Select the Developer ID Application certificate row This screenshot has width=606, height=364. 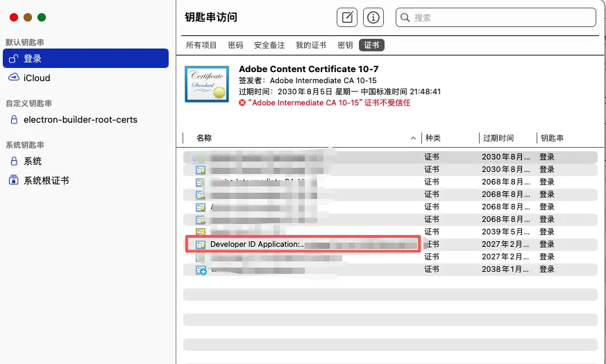pyautogui.click(x=390, y=244)
